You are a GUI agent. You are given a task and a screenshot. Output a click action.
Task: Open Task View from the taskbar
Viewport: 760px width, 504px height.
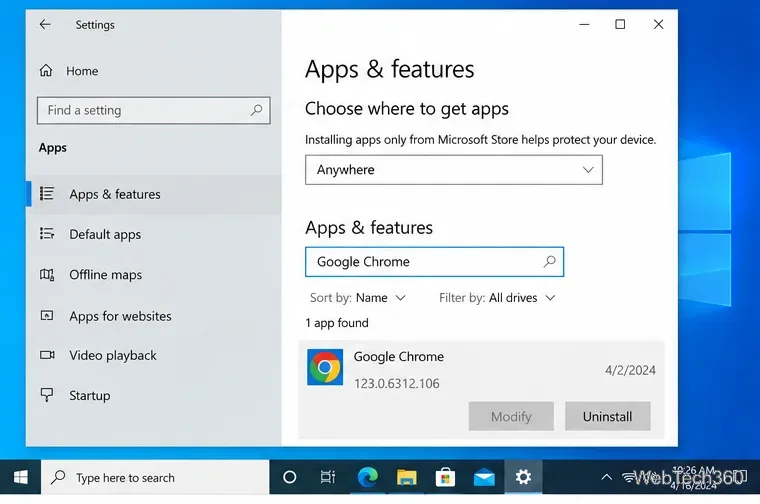pos(328,477)
